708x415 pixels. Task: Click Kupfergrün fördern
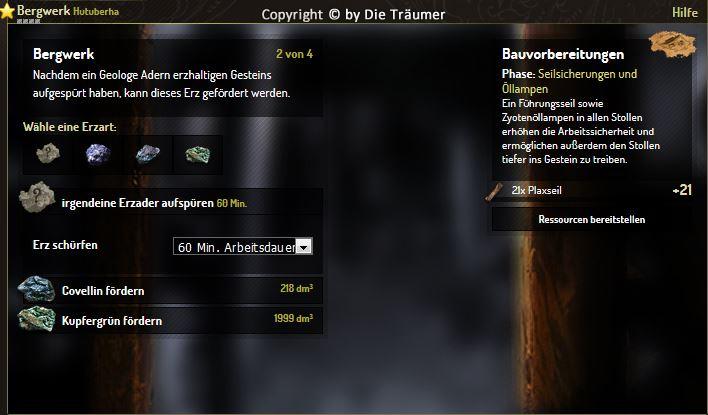tap(112, 321)
